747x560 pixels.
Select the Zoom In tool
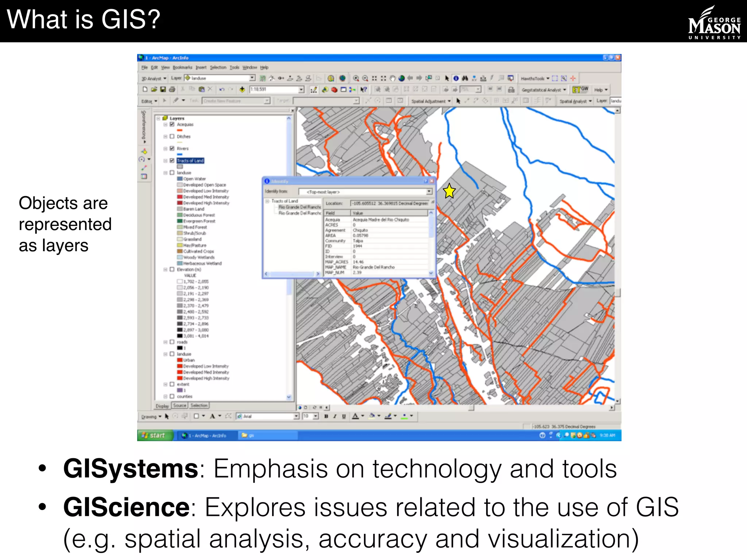(x=356, y=78)
